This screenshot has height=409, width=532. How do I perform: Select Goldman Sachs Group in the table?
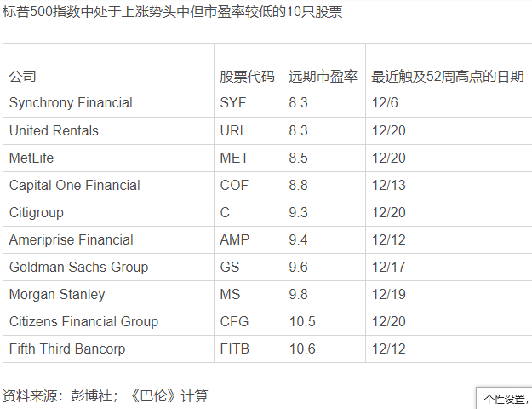(78, 267)
